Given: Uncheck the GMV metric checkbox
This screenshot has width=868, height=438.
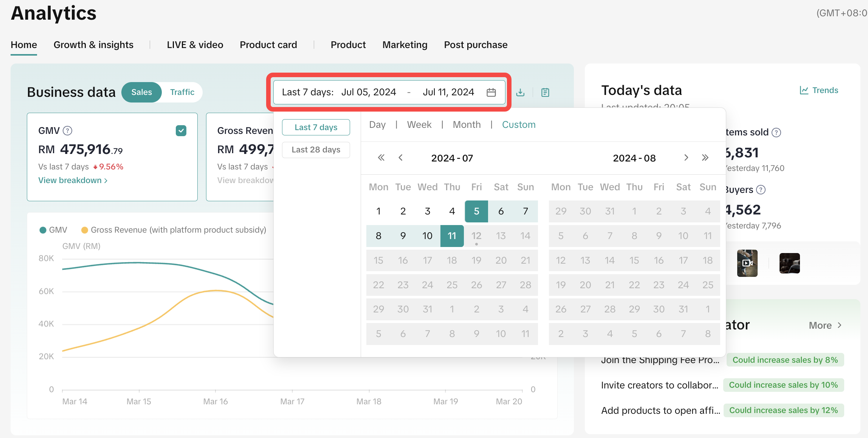Looking at the screenshot, I should click(181, 131).
